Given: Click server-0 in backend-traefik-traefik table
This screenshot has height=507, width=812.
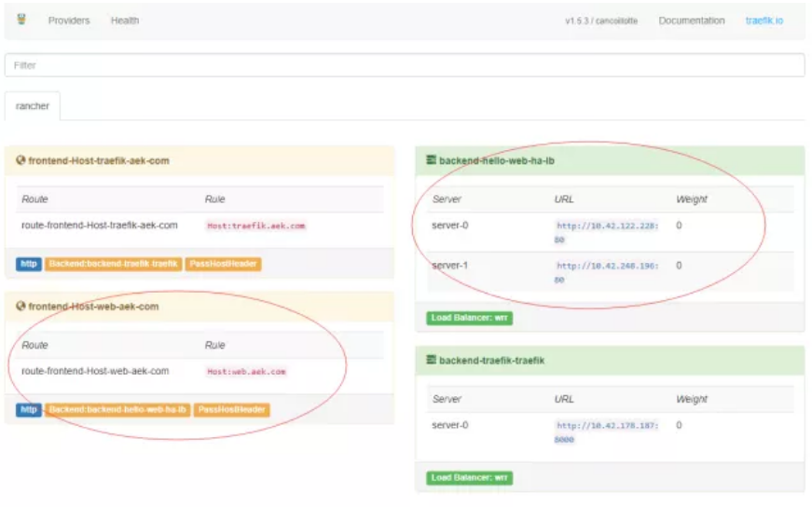Looking at the screenshot, I should pos(450,425).
